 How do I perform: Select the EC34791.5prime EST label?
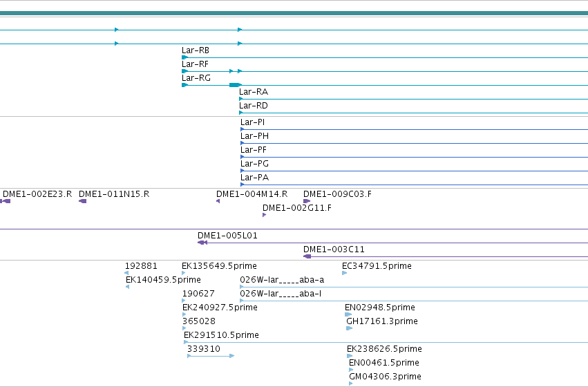tap(377, 266)
